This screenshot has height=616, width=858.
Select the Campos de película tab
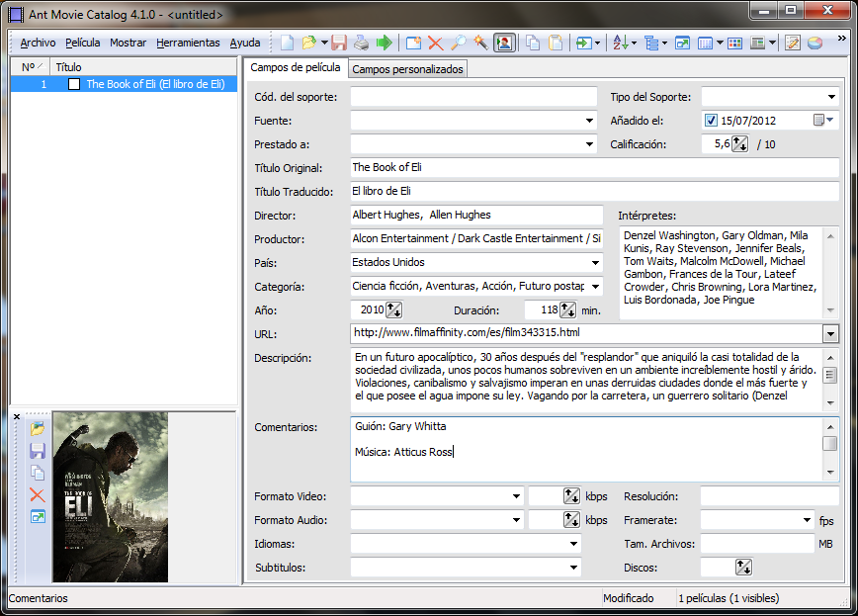[295, 67]
